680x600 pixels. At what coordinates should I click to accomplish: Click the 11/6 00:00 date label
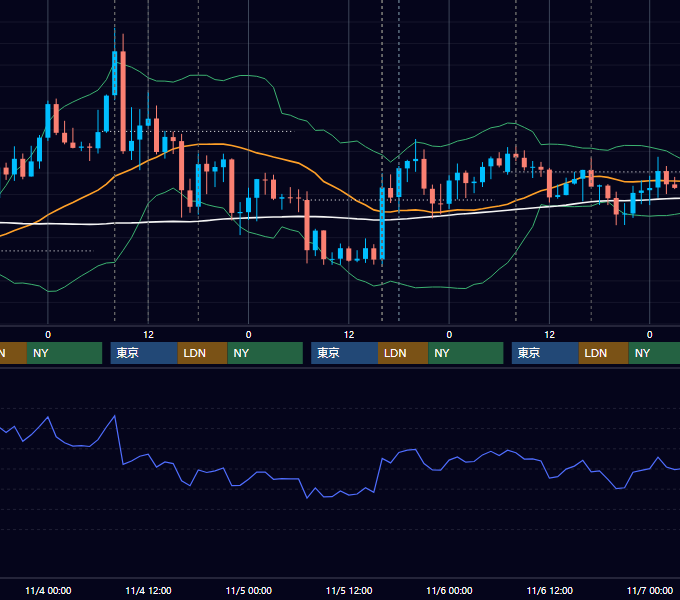[x=449, y=590]
